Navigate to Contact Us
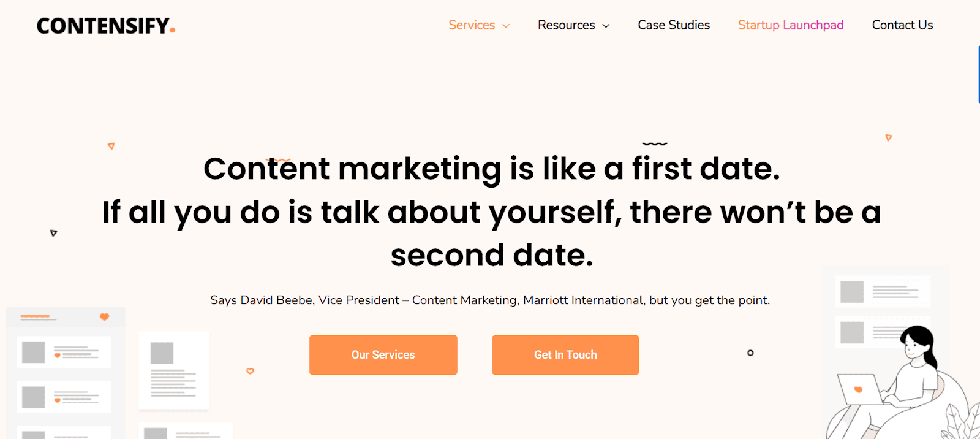The width and height of the screenshot is (980, 439). click(902, 25)
